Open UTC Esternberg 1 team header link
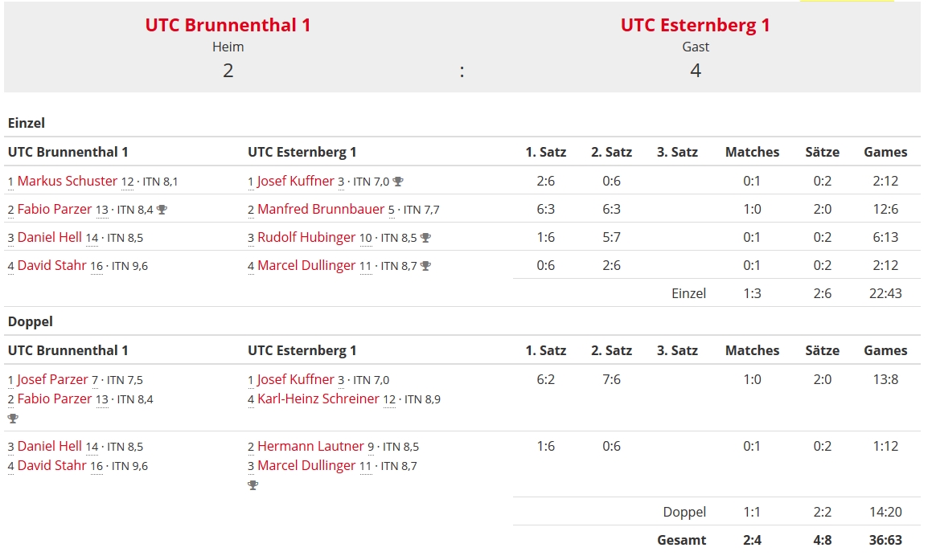This screenshot has height=560, width=932. (696, 25)
